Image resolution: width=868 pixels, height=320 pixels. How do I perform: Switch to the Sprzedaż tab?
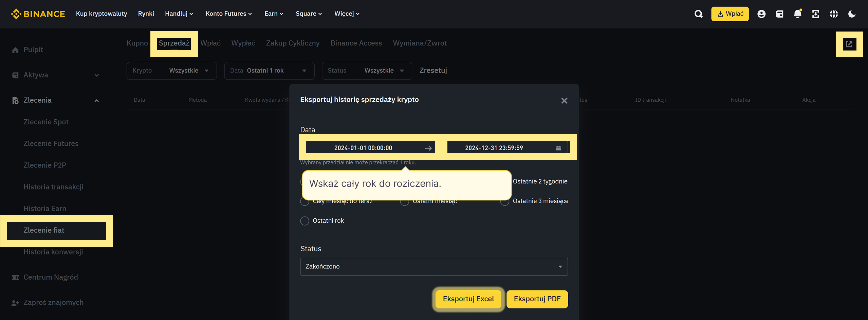[174, 43]
